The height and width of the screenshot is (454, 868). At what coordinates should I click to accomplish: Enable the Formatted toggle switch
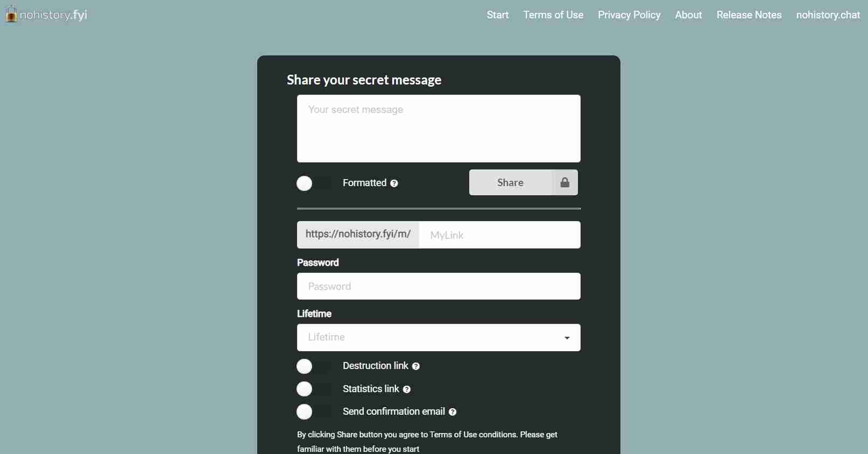pyautogui.click(x=314, y=183)
